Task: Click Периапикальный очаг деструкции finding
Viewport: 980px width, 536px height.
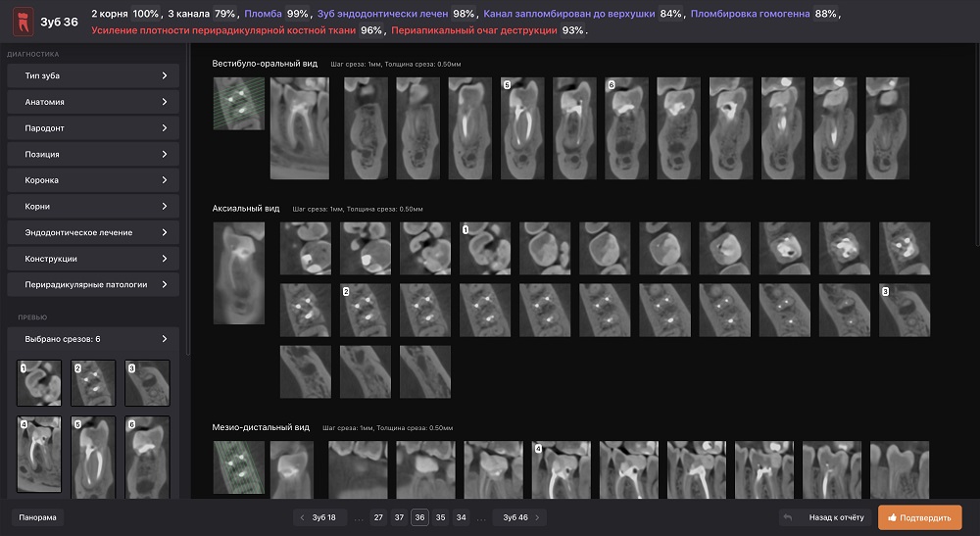Action: pyautogui.click(x=473, y=30)
